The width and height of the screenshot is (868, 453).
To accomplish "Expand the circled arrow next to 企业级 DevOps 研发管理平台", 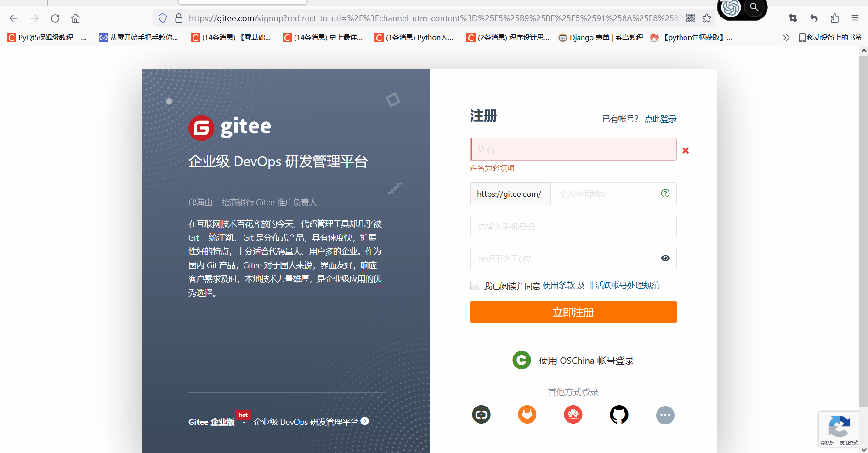I will pos(364,421).
